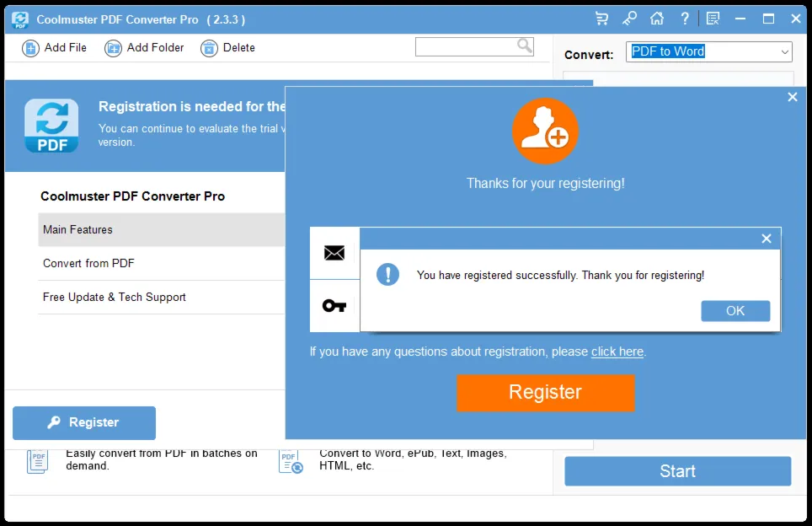Click the envelope email icon

click(334, 253)
